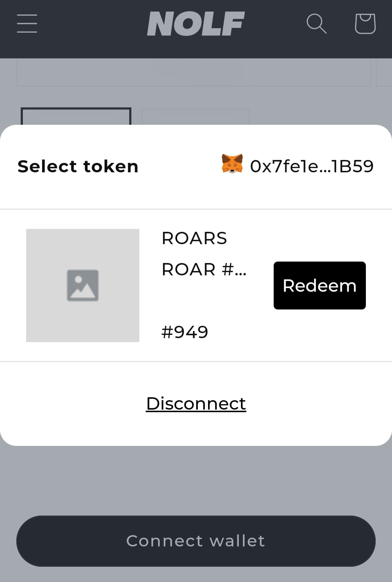Select the ROARS collection name
392x582 pixels.
point(194,238)
